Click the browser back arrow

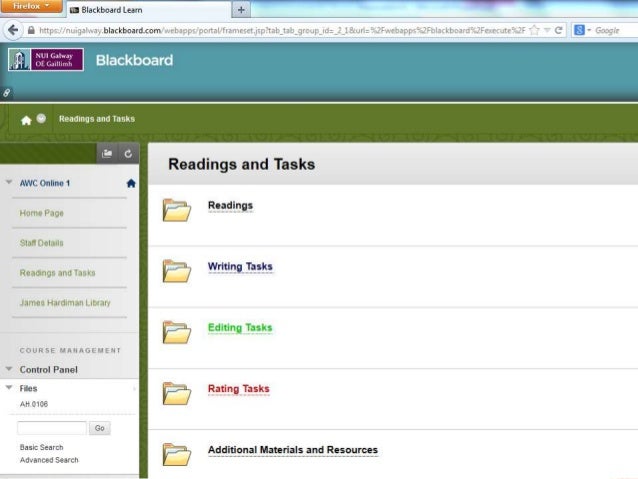point(13,30)
